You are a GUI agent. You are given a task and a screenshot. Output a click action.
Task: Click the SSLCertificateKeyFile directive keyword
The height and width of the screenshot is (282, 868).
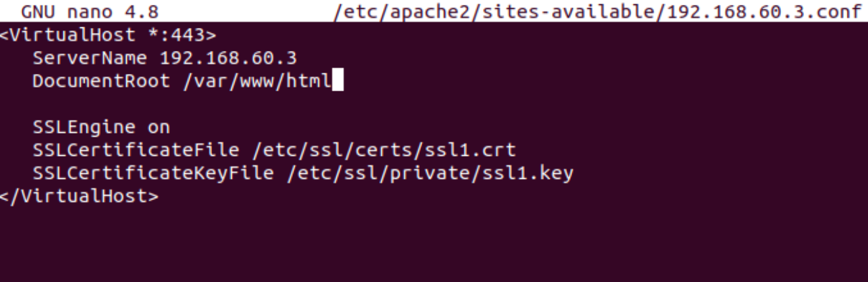tap(153, 175)
